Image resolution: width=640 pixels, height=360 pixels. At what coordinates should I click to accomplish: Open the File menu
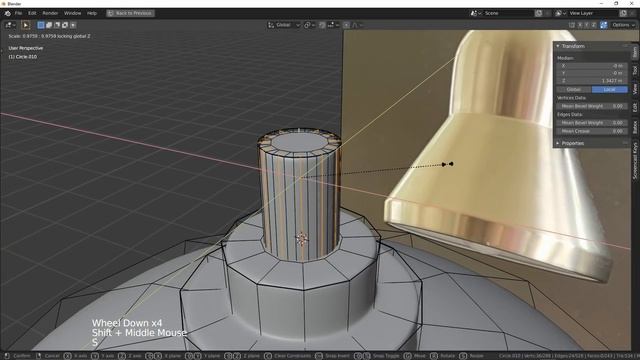pos(18,13)
